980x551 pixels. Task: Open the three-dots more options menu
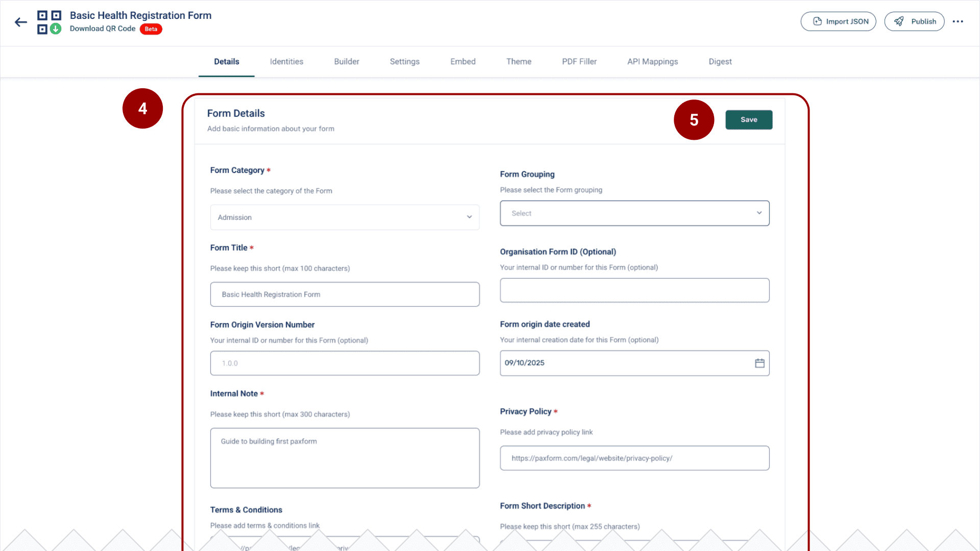point(958,21)
